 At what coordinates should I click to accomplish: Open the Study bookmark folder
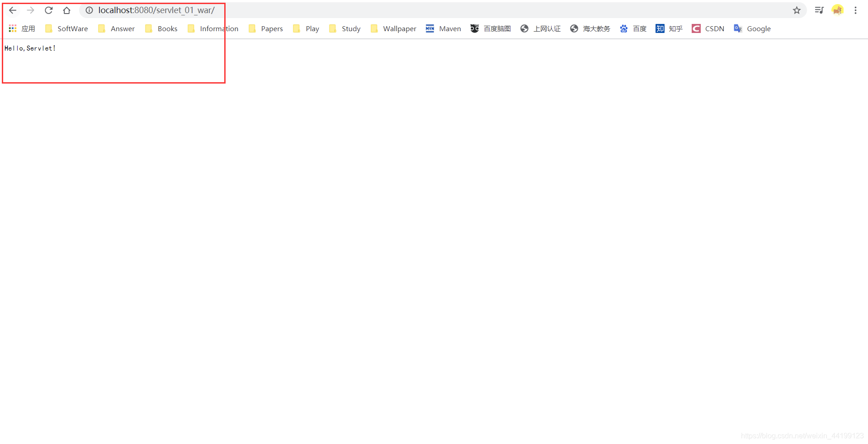click(x=345, y=28)
